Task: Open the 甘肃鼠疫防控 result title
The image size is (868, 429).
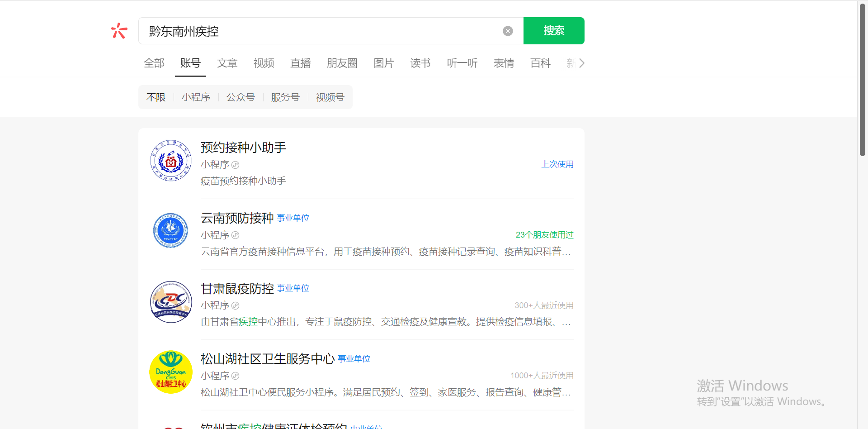Action: [x=237, y=289]
